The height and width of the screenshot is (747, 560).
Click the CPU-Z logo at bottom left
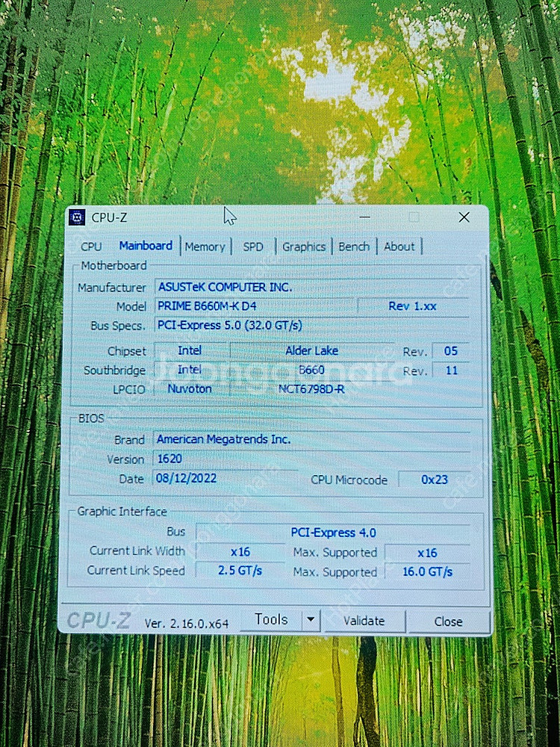pos(99,621)
